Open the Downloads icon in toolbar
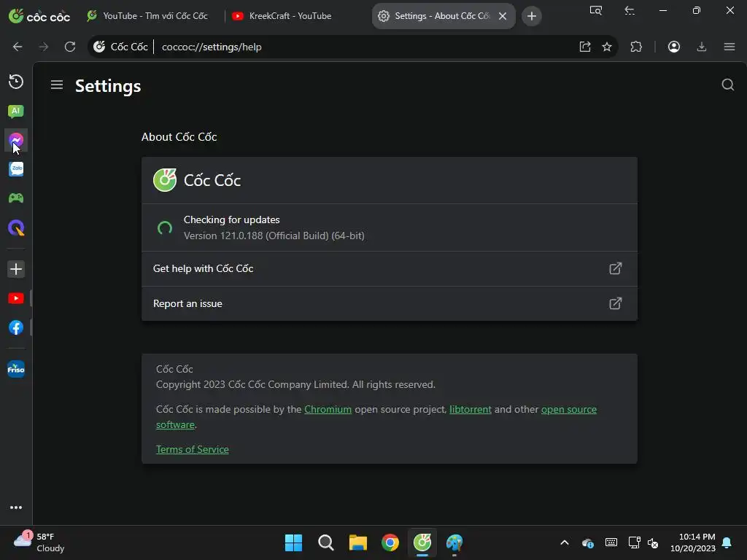This screenshot has height=560, width=747. (702, 47)
